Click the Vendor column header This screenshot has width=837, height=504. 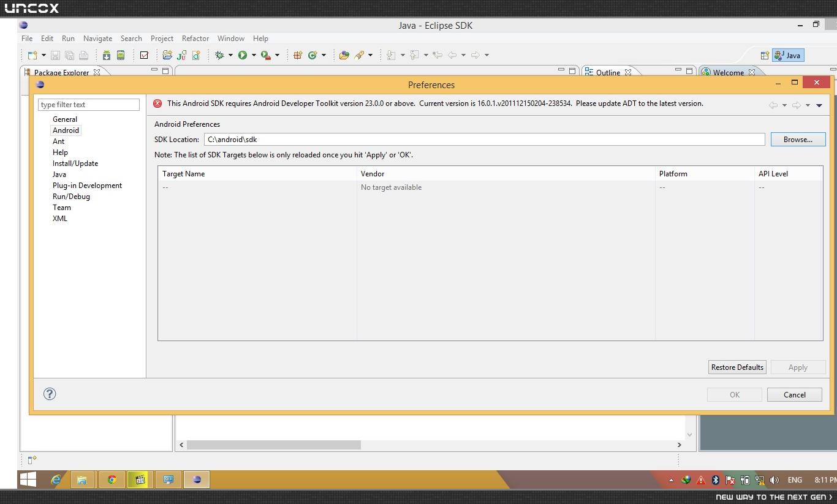coord(506,174)
